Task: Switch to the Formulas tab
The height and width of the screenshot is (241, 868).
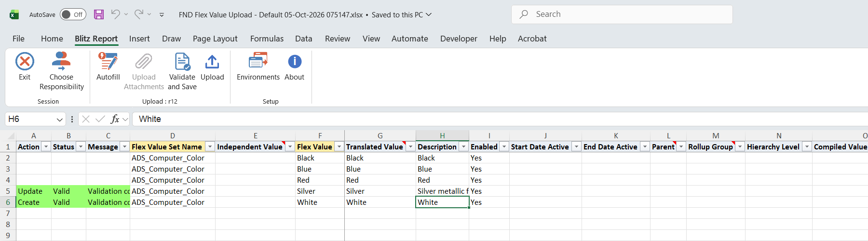Action: (267, 39)
